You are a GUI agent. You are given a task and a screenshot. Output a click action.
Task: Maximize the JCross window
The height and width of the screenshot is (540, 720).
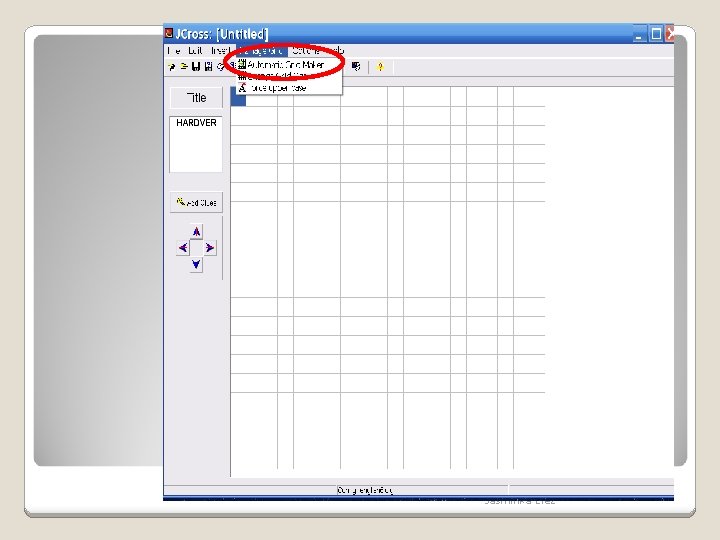click(656, 34)
